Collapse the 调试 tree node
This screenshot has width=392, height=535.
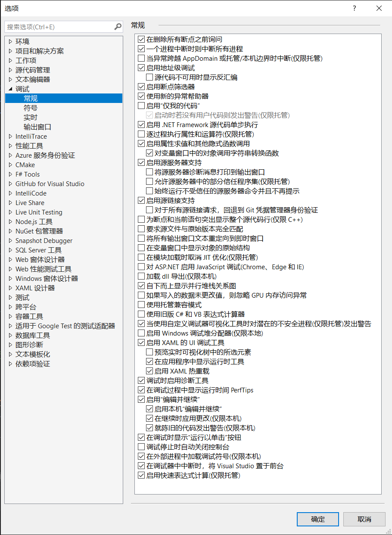[10, 89]
